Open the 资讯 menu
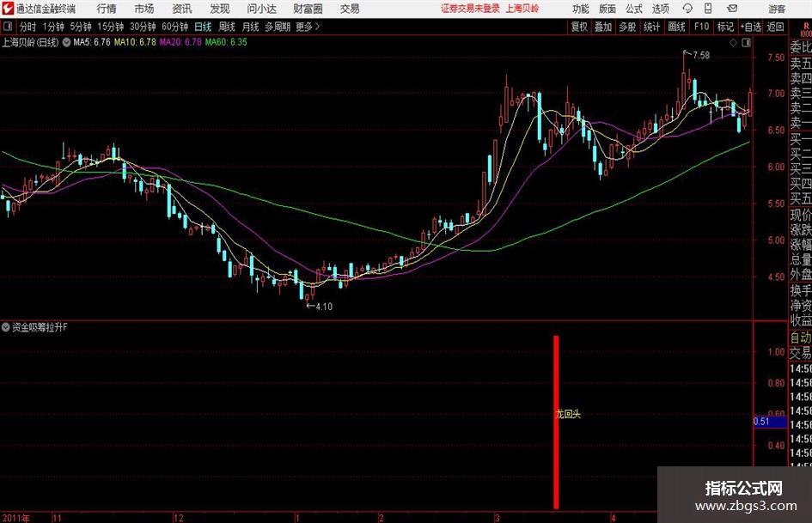The height and width of the screenshot is (523, 812). point(182,9)
